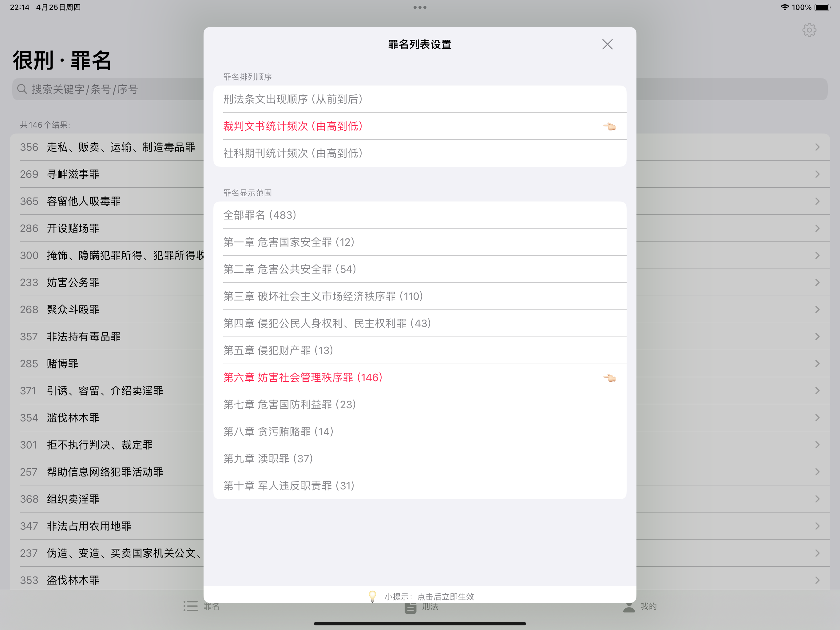Focus the 搜索关键字/条号/序号 search field
Image resolution: width=840 pixels, height=630 pixels.
point(420,89)
